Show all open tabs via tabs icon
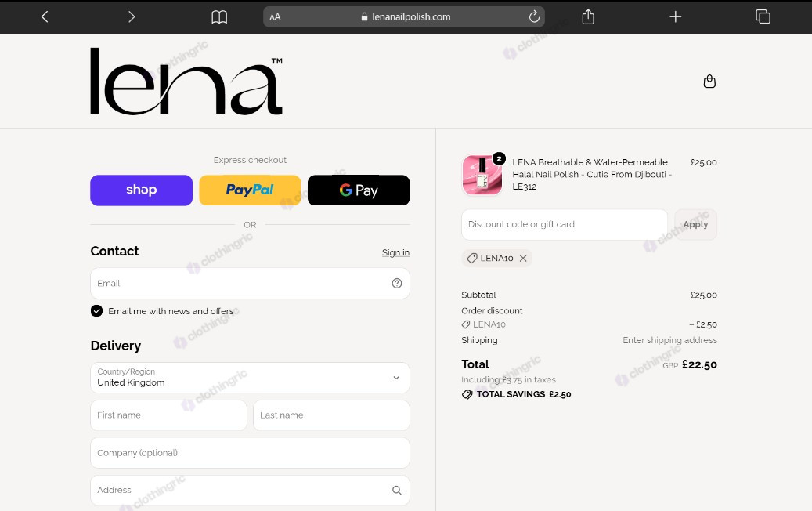 click(763, 16)
